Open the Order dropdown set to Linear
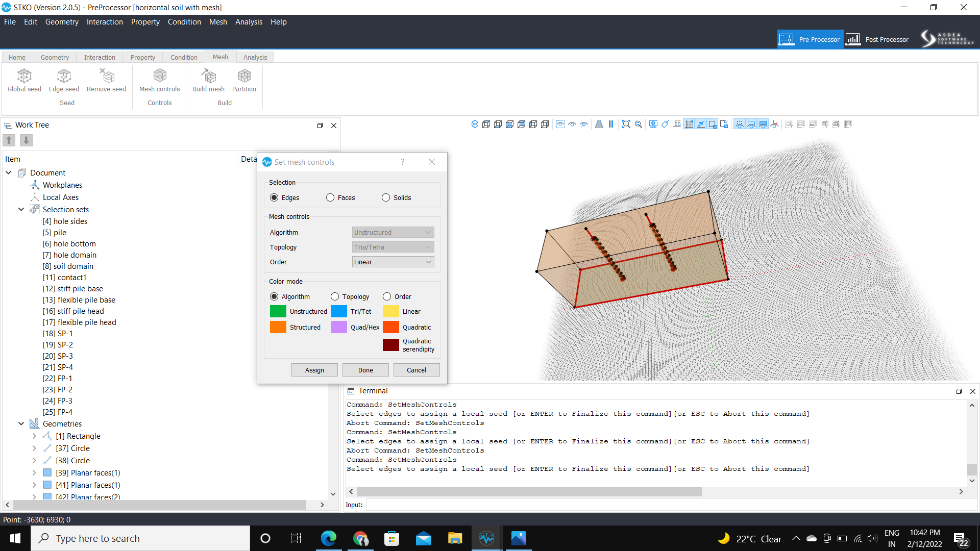The image size is (980, 551). pyautogui.click(x=393, y=262)
